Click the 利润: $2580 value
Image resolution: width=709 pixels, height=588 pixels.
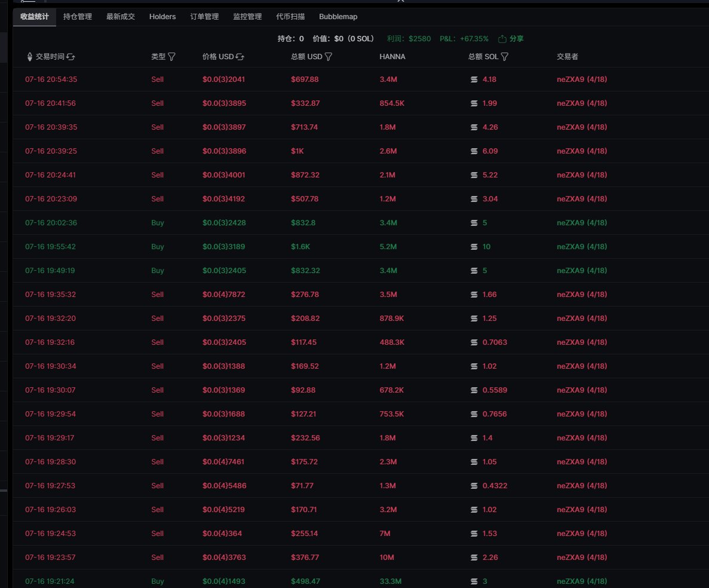tap(409, 39)
